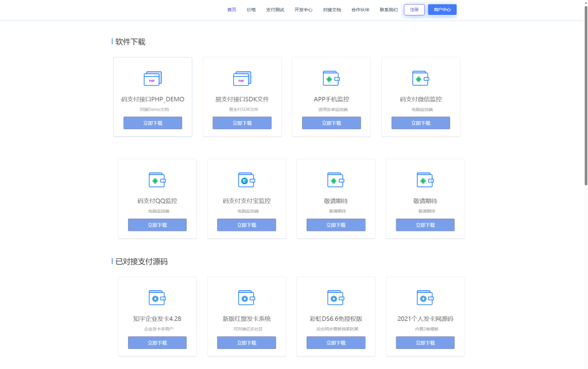Click the PHP file icon on 码支付接口PHP_DEMO card
This screenshot has height=369, width=588.
coord(152,78)
